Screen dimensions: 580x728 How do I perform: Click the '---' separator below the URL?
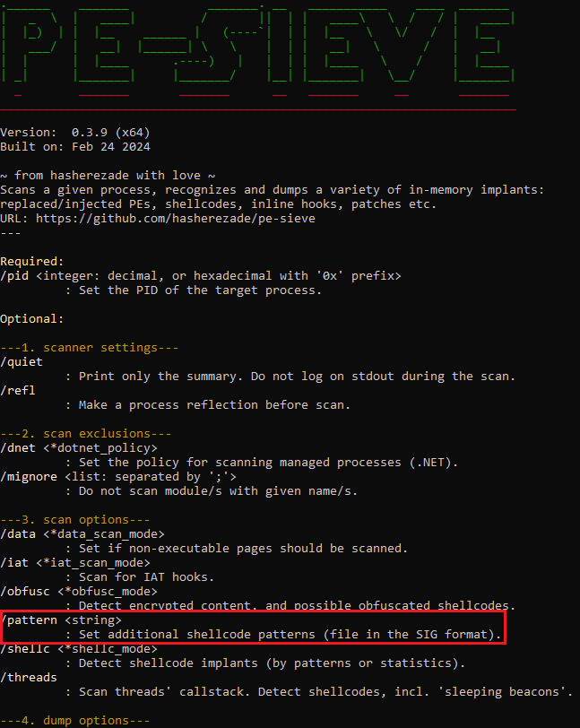[x=10, y=232]
